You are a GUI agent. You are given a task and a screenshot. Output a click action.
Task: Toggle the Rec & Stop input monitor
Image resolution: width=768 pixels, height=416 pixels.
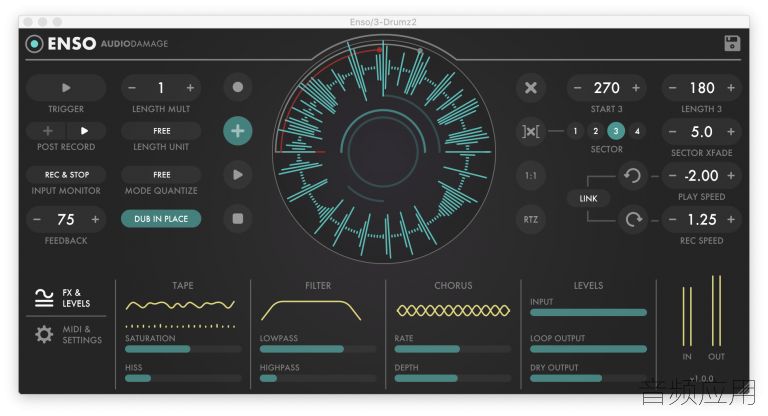(67, 174)
